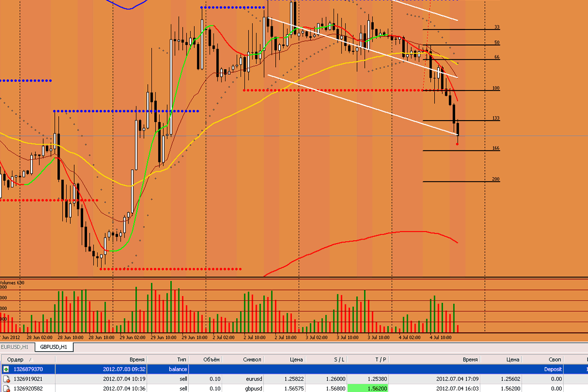
Task: Select order number 1326919021
Action: (28, 379)
